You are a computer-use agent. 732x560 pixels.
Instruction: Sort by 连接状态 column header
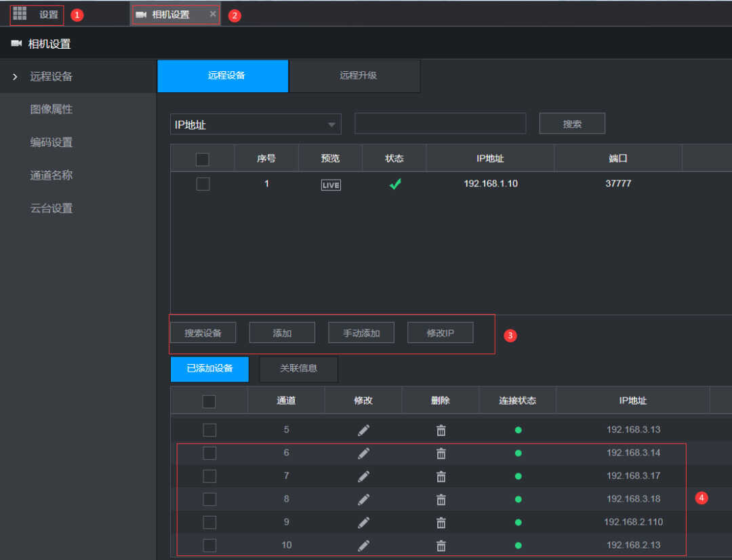coord(517,401)
